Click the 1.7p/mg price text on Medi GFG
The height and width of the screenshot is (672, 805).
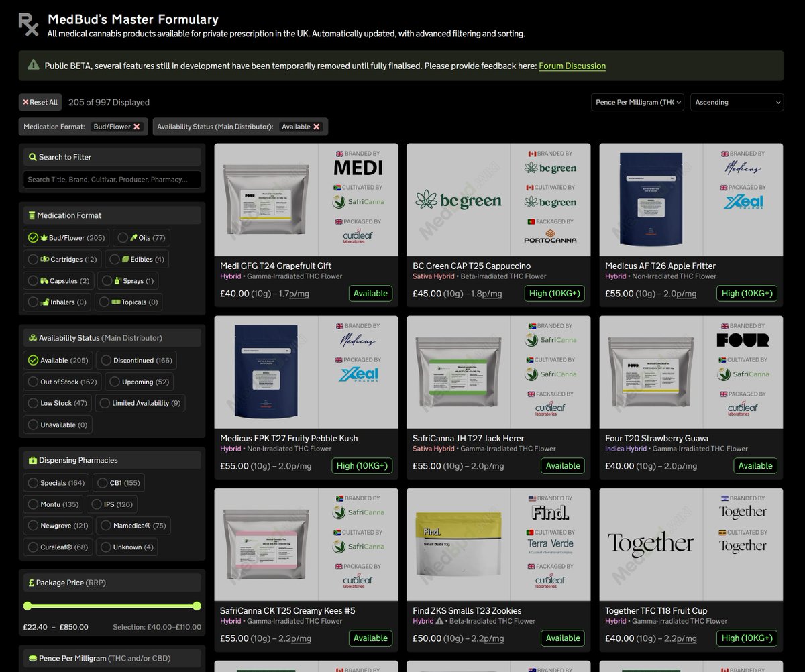pyautogui.click(x=292, y=294)
